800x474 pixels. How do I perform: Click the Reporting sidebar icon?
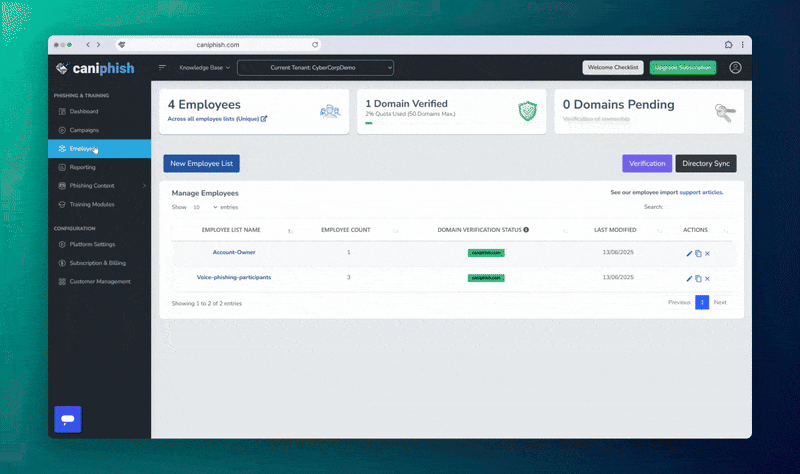click(x=62, y=167)
